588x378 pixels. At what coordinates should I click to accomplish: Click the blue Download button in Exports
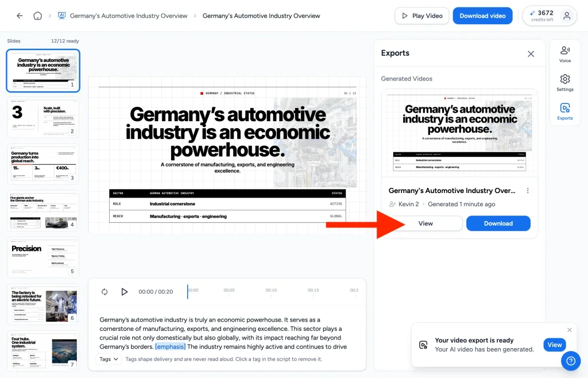point(498,223)
